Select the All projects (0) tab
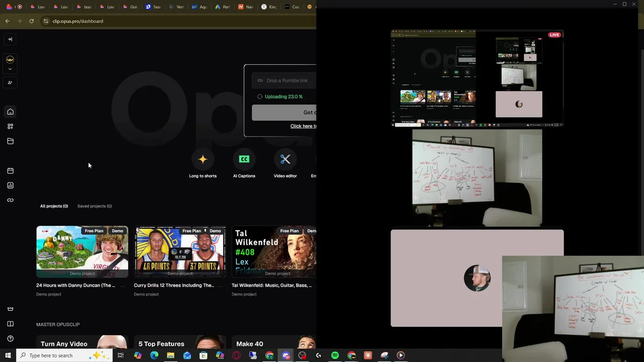Image resolution: width=644 pixels, height=362 pixels. point(54,206)
